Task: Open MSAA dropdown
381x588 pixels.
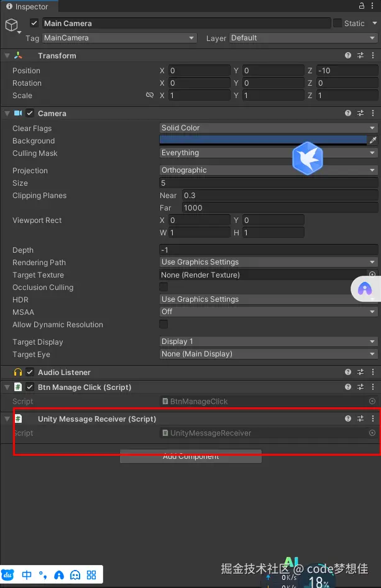Action: coord(269,311)
